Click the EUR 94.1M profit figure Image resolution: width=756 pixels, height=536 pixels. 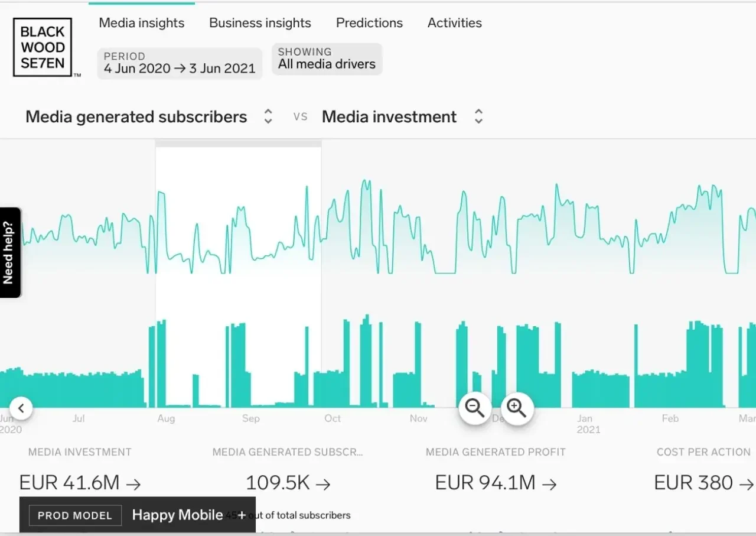pyautogui.click(x=485, y=482)
